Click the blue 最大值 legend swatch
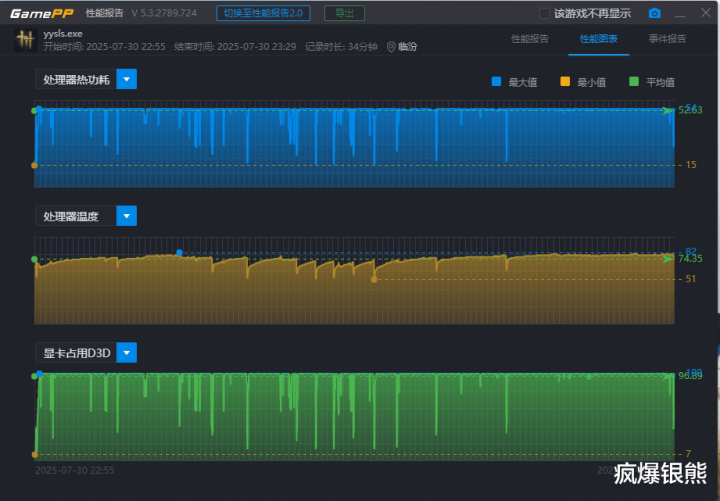720x501 pixels. click(x=496, y=82)
